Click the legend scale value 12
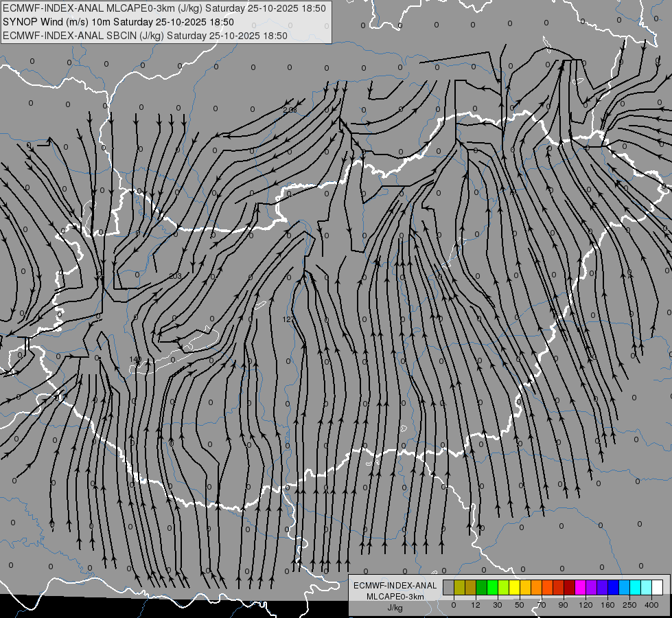This screenshot has height=618, width=672. point(476,605)
